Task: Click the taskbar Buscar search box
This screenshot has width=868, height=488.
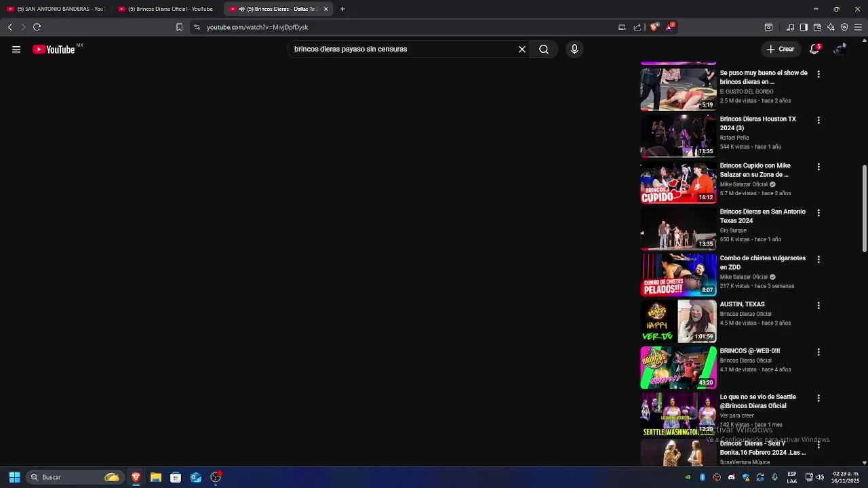Action: pos(75,477)
